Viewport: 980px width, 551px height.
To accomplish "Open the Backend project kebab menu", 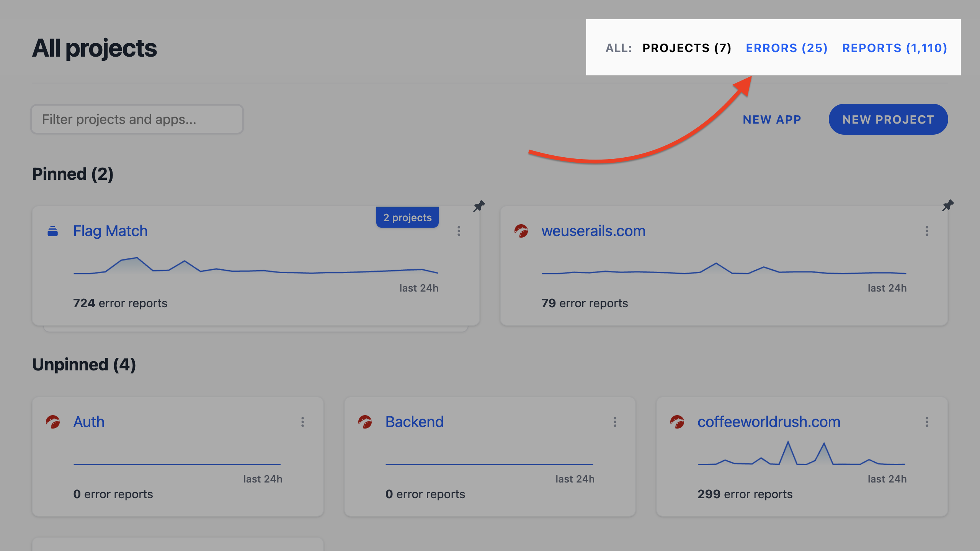I will 615,422.
